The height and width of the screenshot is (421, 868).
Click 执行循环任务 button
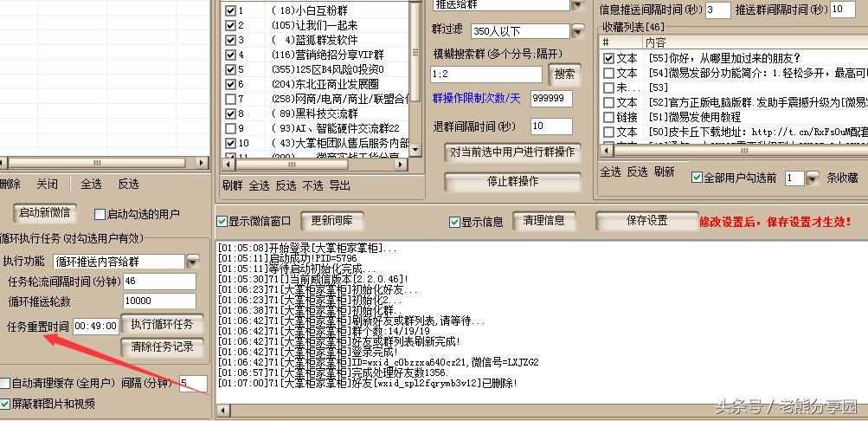(x=162, y=325)
